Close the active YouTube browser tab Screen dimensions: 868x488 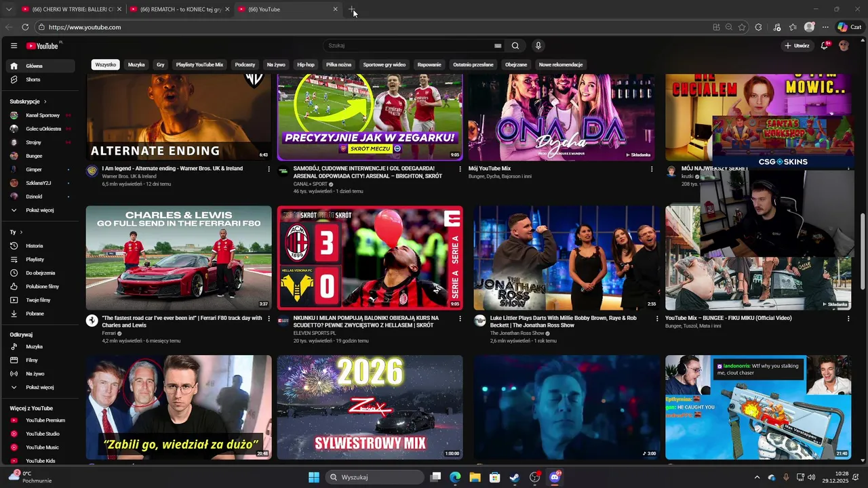pos(335,9)
